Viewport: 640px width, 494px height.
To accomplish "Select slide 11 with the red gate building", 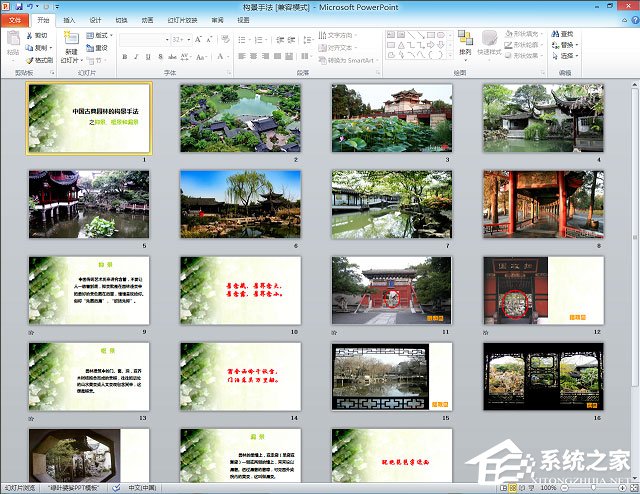I will 391,290.
